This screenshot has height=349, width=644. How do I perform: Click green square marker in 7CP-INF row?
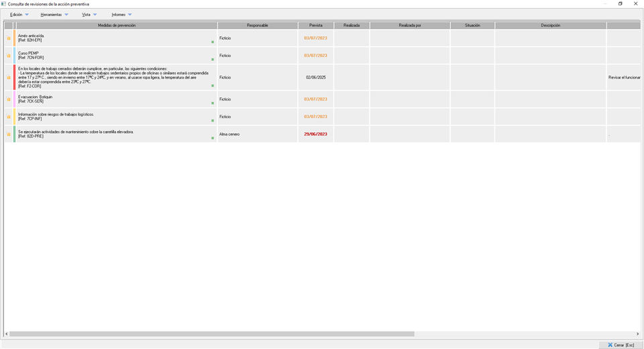[x=213, y=120]
